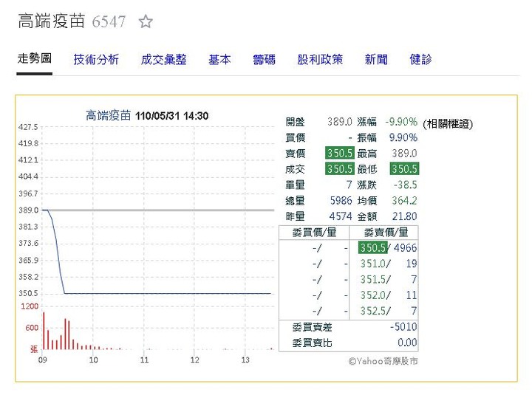
Task: Switch to the 健診 tab
Action: tap(420, 60)
